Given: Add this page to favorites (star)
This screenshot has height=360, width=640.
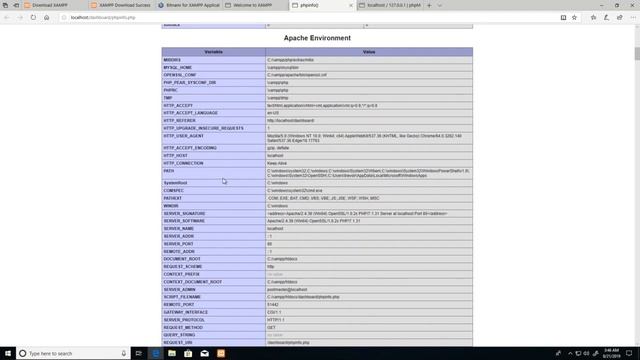Looking at the screenshot, I should tap(574, 18).
